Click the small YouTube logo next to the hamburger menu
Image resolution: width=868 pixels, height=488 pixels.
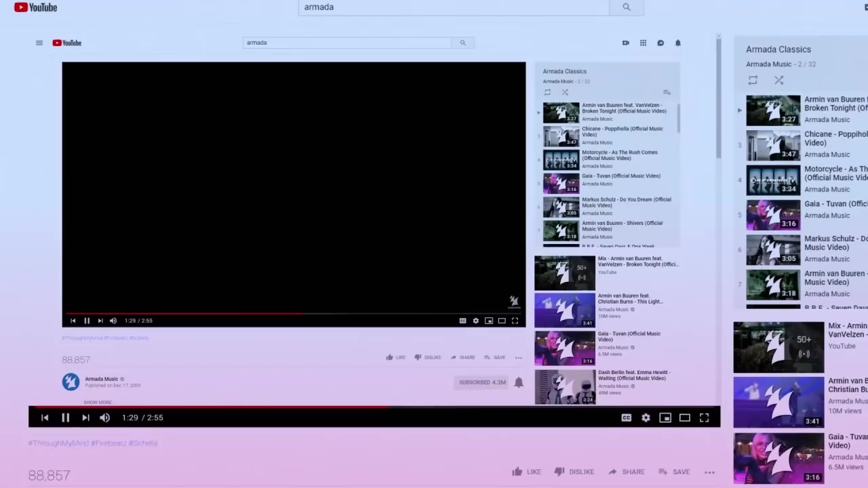pyautogui.click(x=67, y=43)
